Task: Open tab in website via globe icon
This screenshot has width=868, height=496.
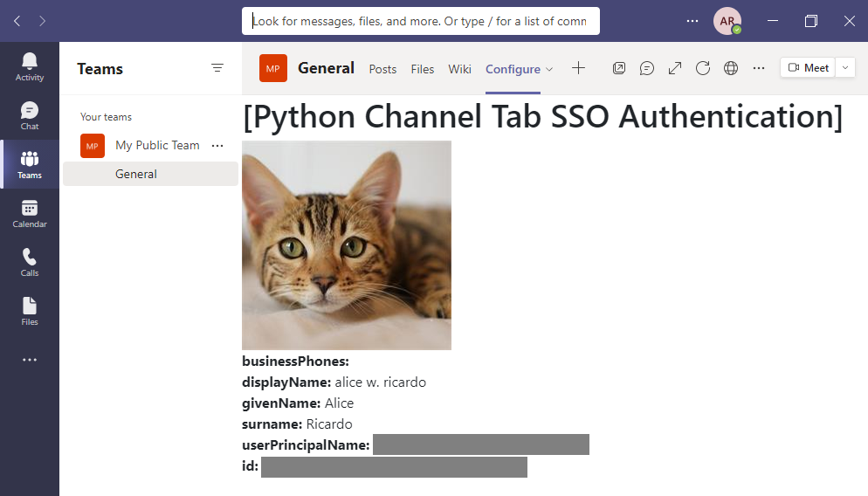Action: (x=731, y=68)
